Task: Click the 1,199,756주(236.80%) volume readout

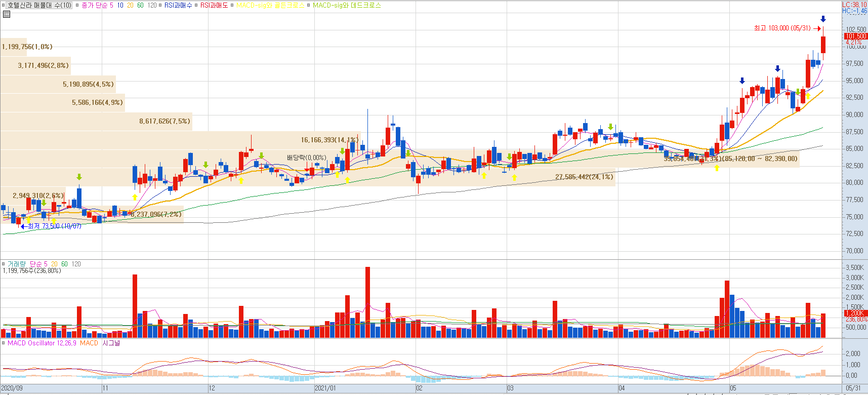Action: pyautogui.click(x=31, y=271)
